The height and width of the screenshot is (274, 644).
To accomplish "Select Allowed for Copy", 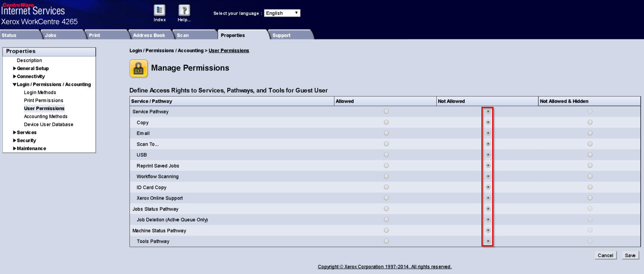I will tap(386, 122).
